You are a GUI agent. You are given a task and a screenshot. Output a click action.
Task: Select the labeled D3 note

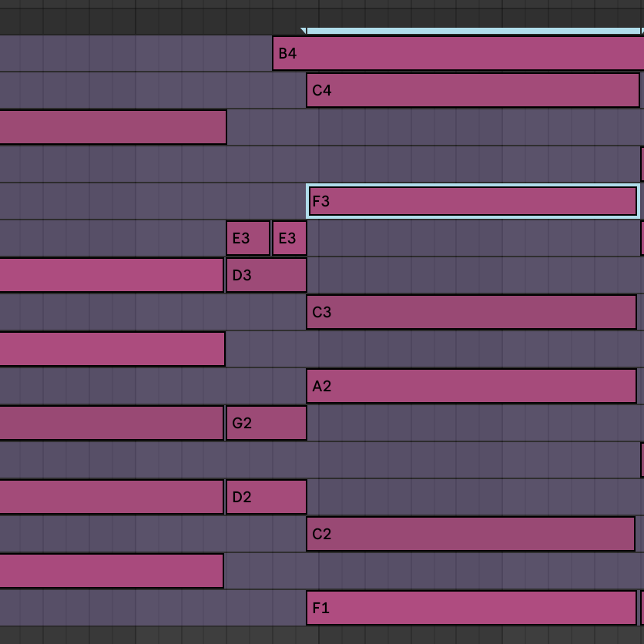(267, 275)
